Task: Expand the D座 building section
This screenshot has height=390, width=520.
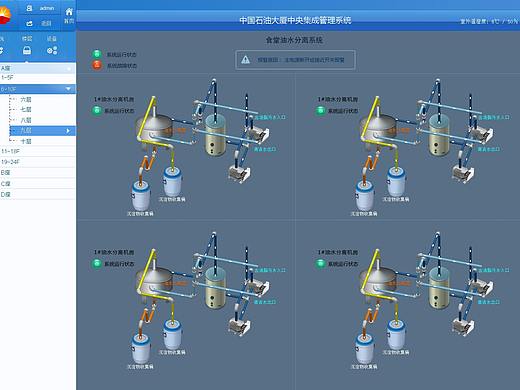Action: 38,194
